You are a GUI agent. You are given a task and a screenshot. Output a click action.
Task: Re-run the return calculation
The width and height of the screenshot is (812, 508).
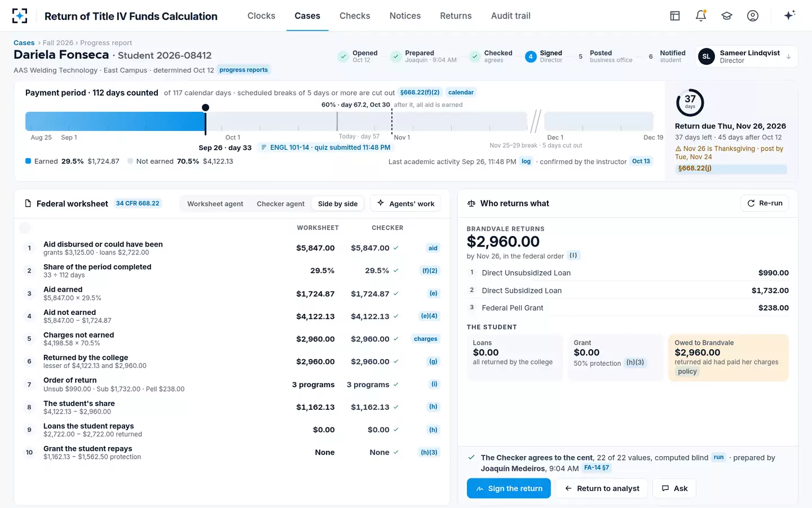click(765, 203)
